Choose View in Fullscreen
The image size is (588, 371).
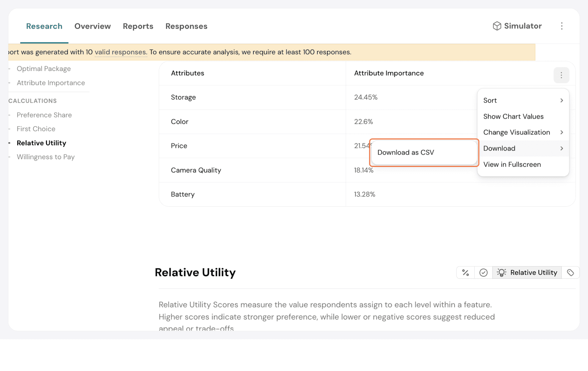(512, 165)
